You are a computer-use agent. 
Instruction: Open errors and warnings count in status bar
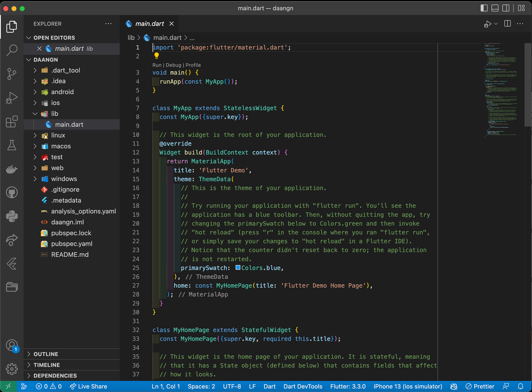pos(49,386)
